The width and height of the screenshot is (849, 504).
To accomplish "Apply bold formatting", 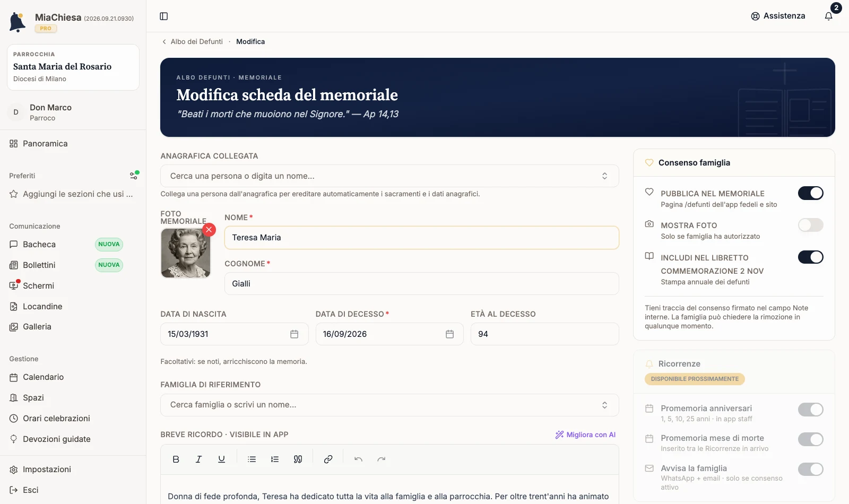I will click(176, 459).
